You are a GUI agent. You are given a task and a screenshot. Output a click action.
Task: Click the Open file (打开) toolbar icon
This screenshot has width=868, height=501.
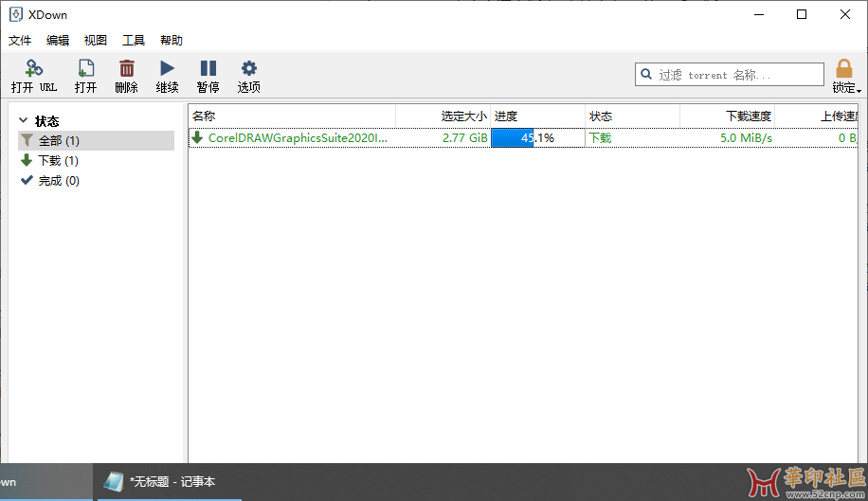coord(86,68)
